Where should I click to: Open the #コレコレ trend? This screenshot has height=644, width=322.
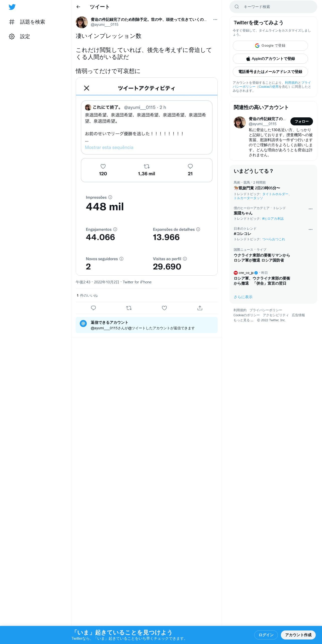pos(242,234)
